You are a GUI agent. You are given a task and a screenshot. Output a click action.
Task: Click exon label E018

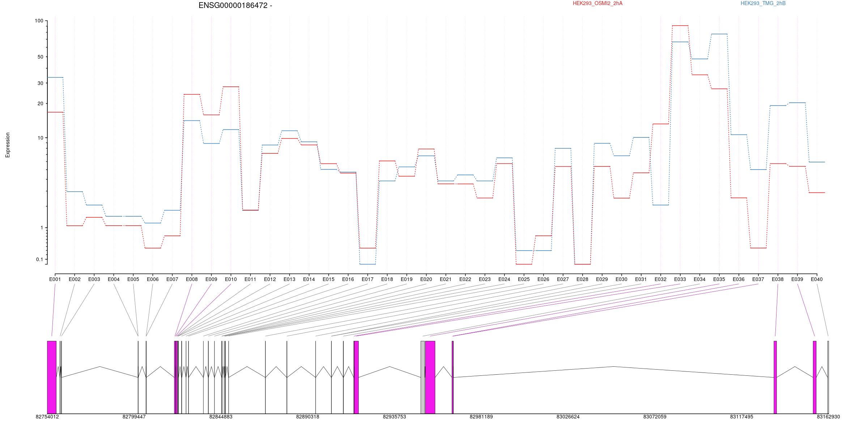click(387, 279)
